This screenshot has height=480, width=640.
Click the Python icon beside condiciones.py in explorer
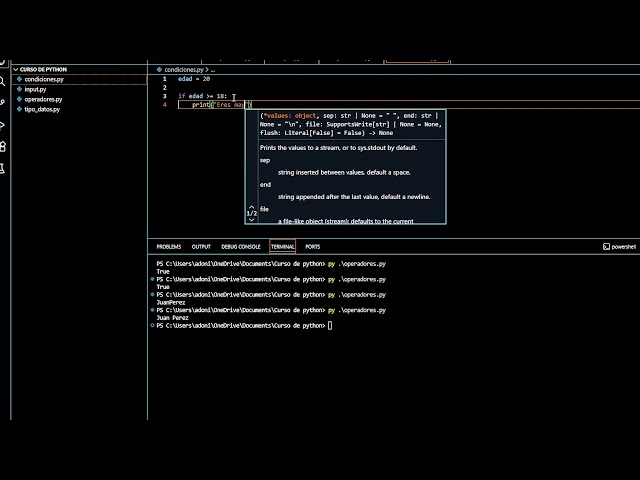pyautogui.click(x=19, y=79)
